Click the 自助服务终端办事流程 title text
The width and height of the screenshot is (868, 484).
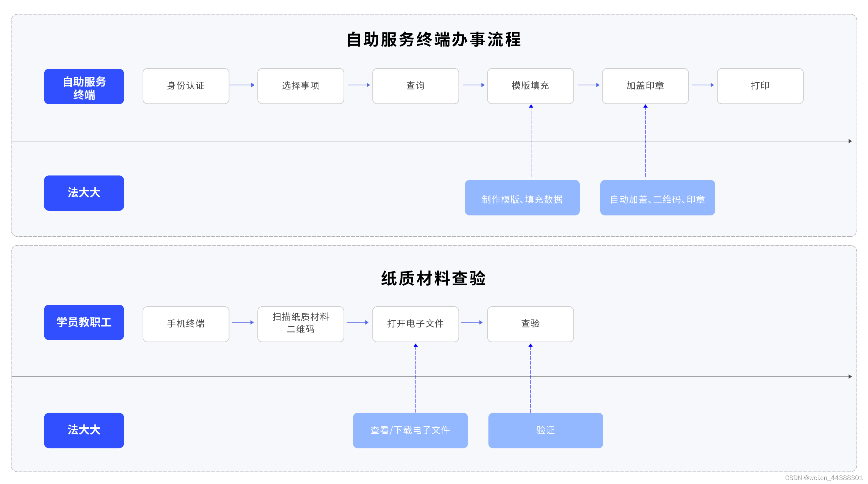(433, 40)
